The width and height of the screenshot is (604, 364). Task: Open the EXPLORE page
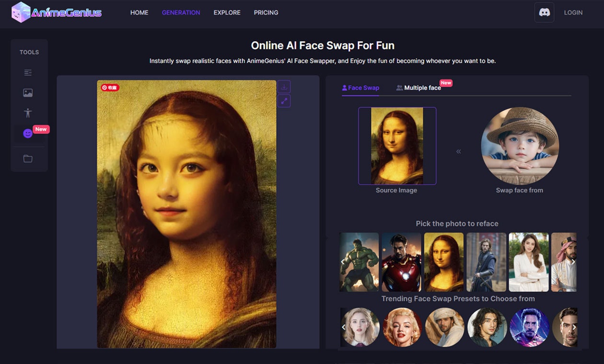[x=227, y=12]
